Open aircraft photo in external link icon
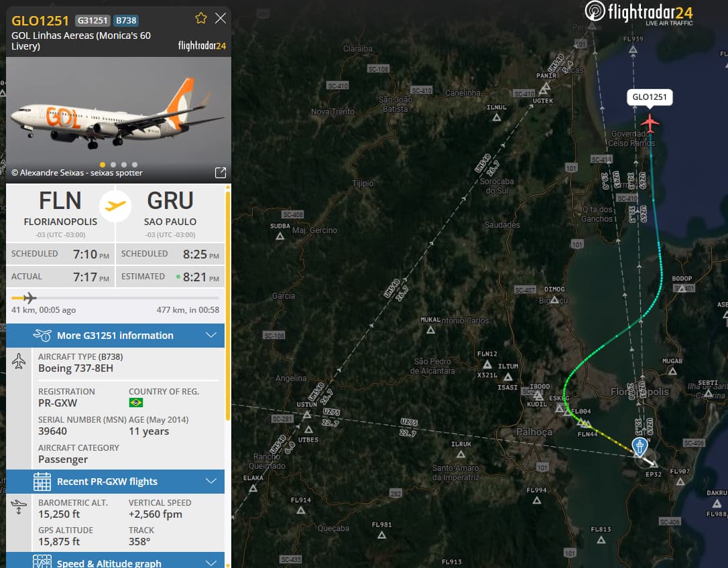Image resolution: width=728 pixels, height=568 pixels. tap(221, 173)
